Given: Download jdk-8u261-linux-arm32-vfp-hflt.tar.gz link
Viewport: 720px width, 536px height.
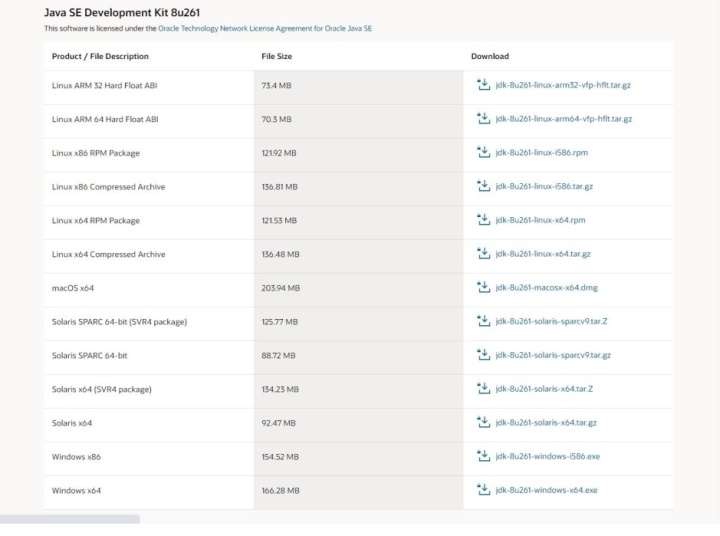Looking at the screenshot, I should click(x=563, y=85).
